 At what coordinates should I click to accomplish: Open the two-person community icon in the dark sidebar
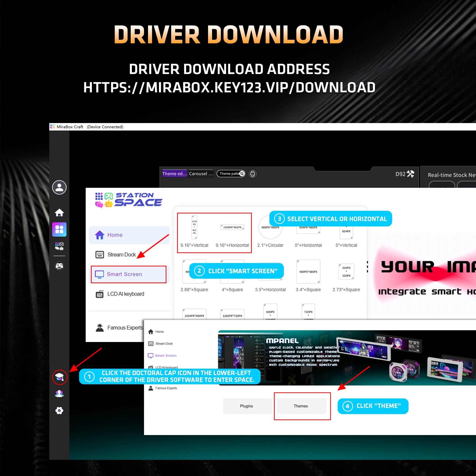[x=59, y=394]
